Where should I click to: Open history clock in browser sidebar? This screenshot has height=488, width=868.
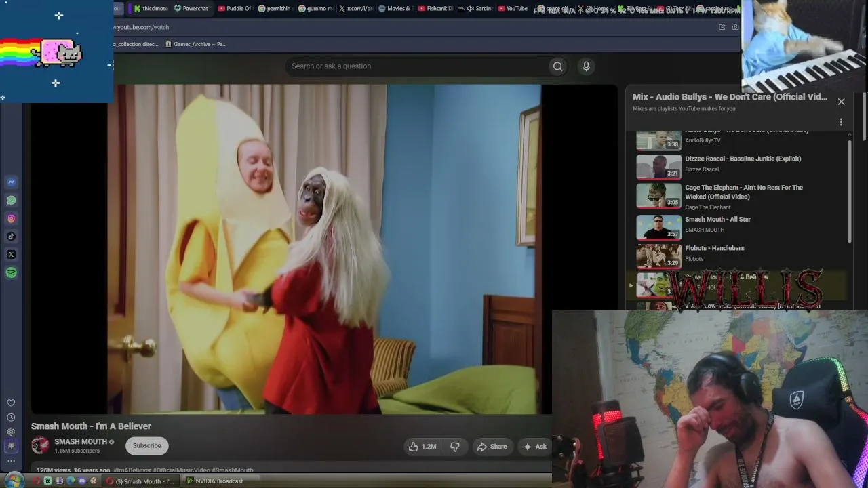click(x=11, y=418)
